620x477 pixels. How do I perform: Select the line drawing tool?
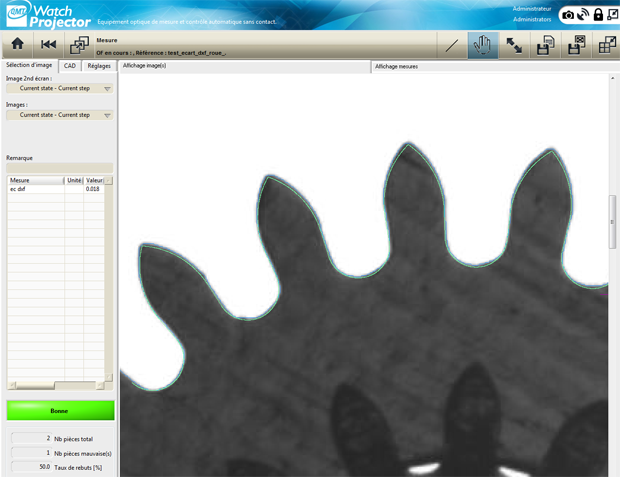pyautogui.click(x=452, y=45)
